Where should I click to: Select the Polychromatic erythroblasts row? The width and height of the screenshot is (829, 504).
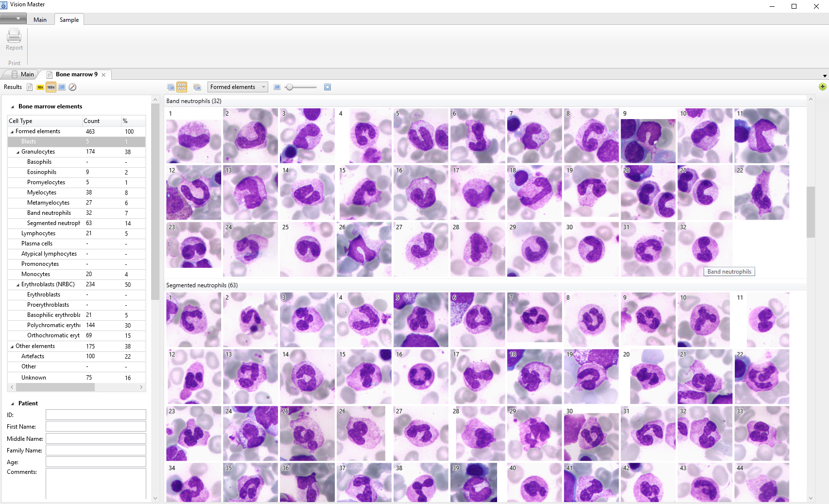click(x=76, y=325)
